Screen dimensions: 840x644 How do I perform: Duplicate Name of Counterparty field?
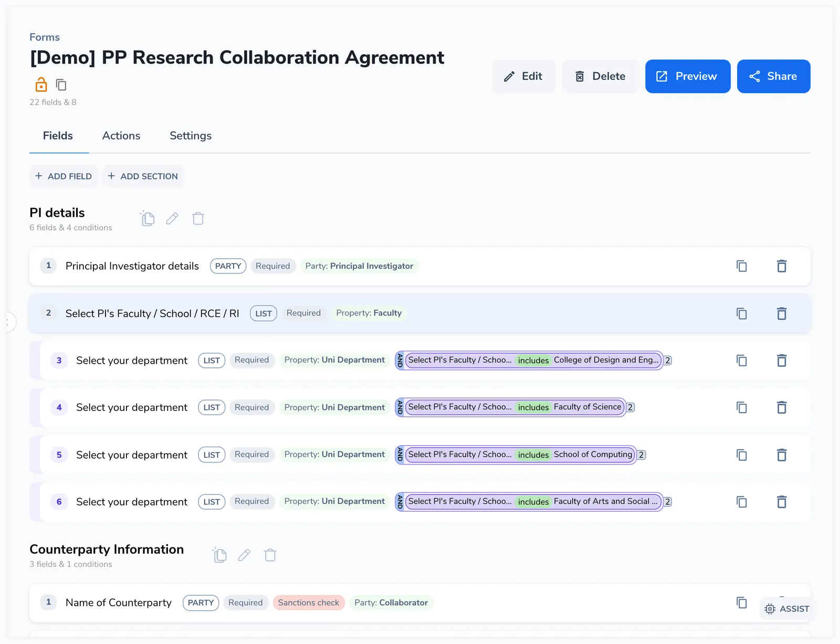pyautogui.click(x=741, y=603)
